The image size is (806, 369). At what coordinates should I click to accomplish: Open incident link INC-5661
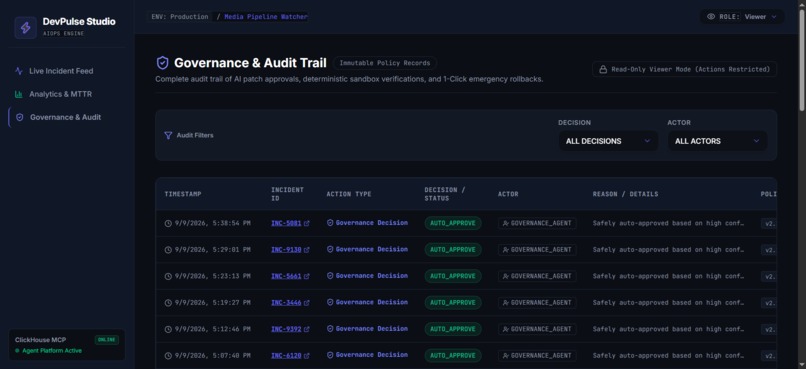click(286, 276)
